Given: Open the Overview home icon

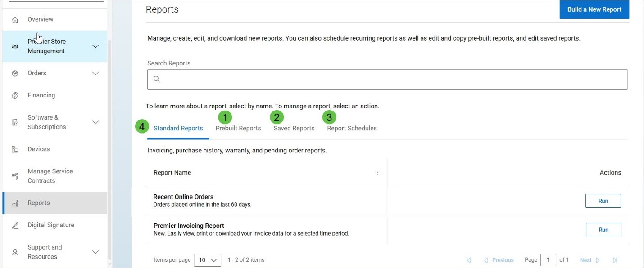Looking at the screenshot, I should pyautogui.click(x=15, y=19).
